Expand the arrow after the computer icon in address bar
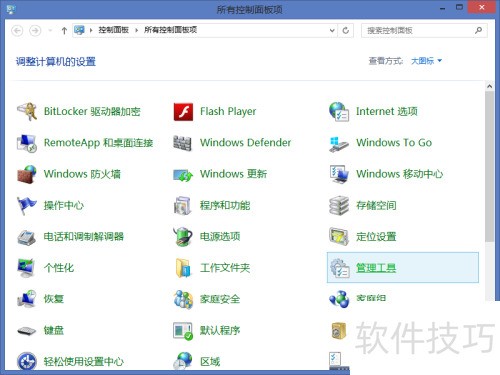 pos(91,31)
